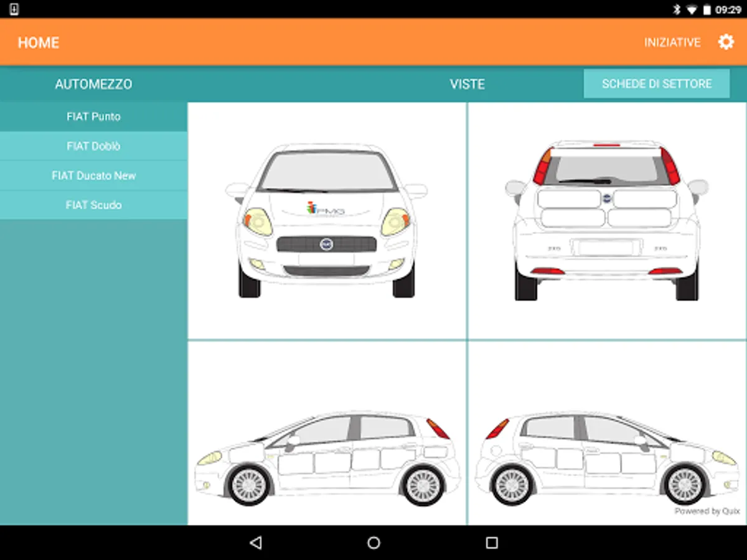Open the rear view of the car
This screenshot has height=560, width=747.
coord(607,221)
